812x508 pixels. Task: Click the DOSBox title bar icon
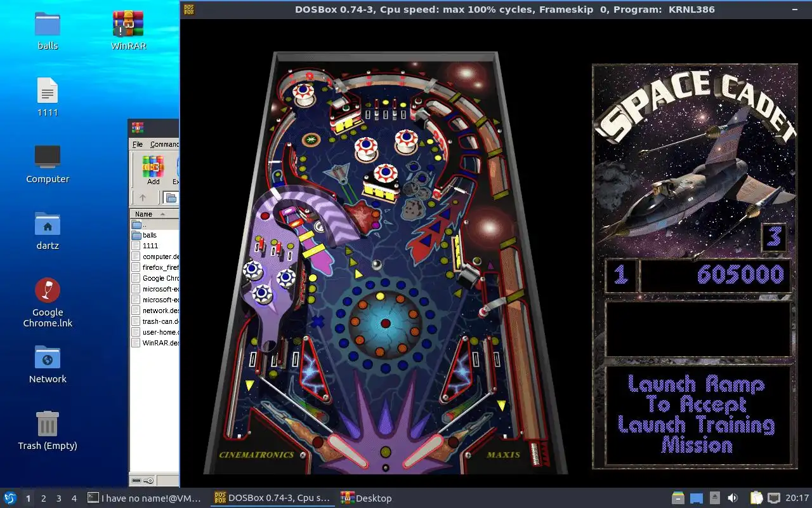point(189,9)
